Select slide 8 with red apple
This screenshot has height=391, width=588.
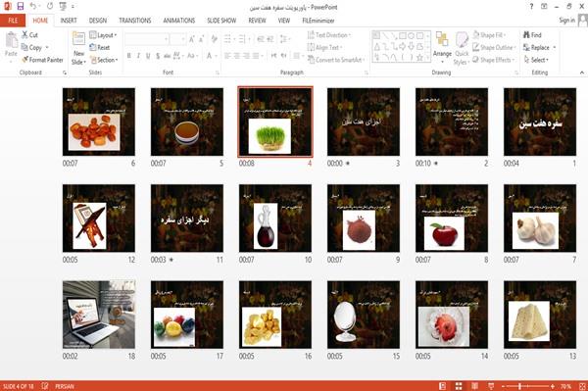coord(452,219)
